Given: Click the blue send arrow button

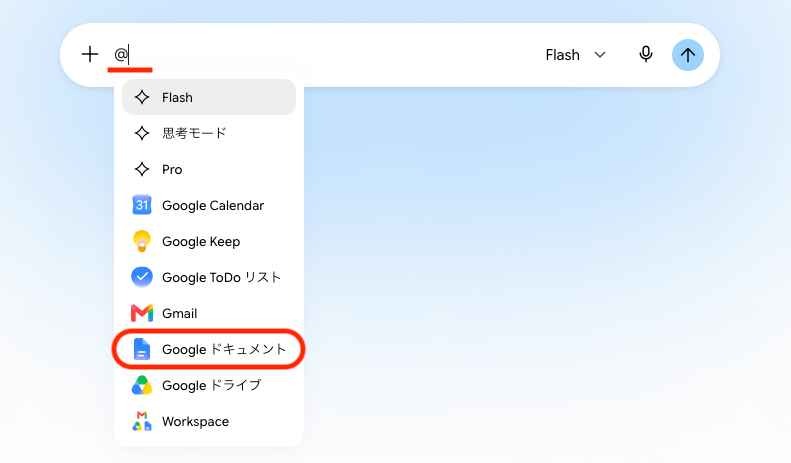Looking at the screenshot, I should coord(688,54).
